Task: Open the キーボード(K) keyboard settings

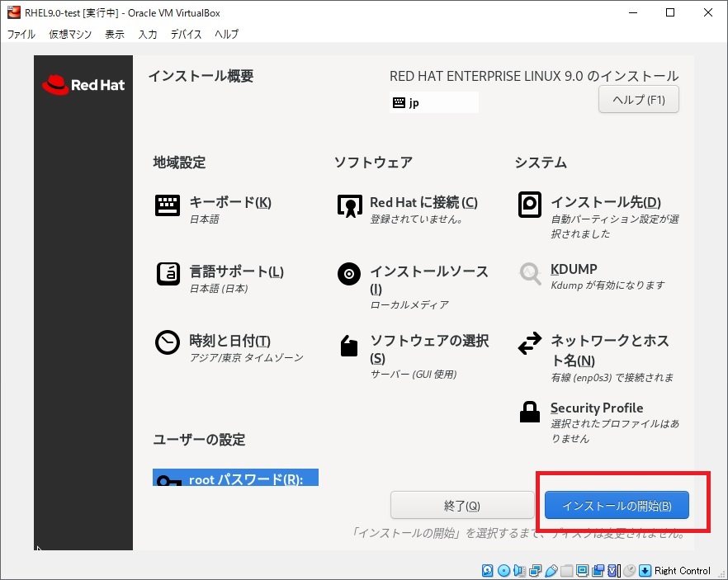Action: point(213,209)
